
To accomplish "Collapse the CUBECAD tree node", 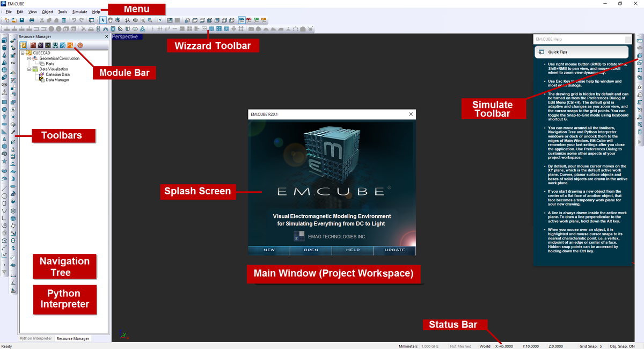I will [23, 53].
